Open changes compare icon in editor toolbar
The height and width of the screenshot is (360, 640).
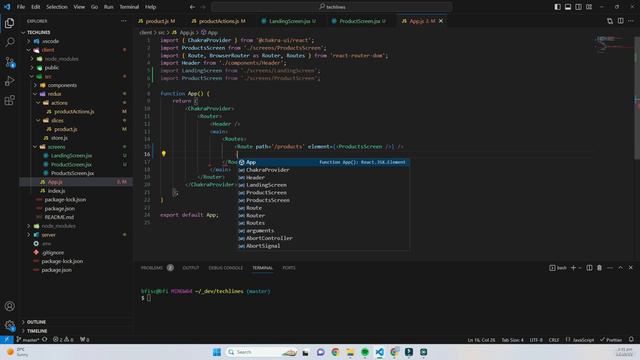pyautogui.click(x=610, y=21)
